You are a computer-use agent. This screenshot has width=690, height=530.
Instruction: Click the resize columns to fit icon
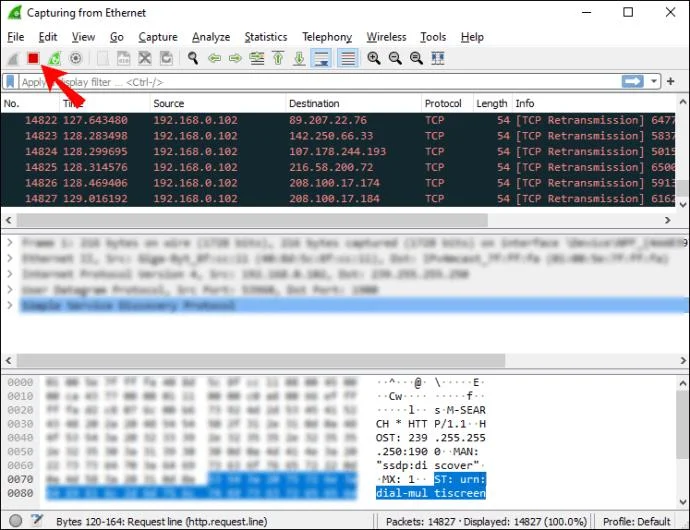(x=438, y=58)
